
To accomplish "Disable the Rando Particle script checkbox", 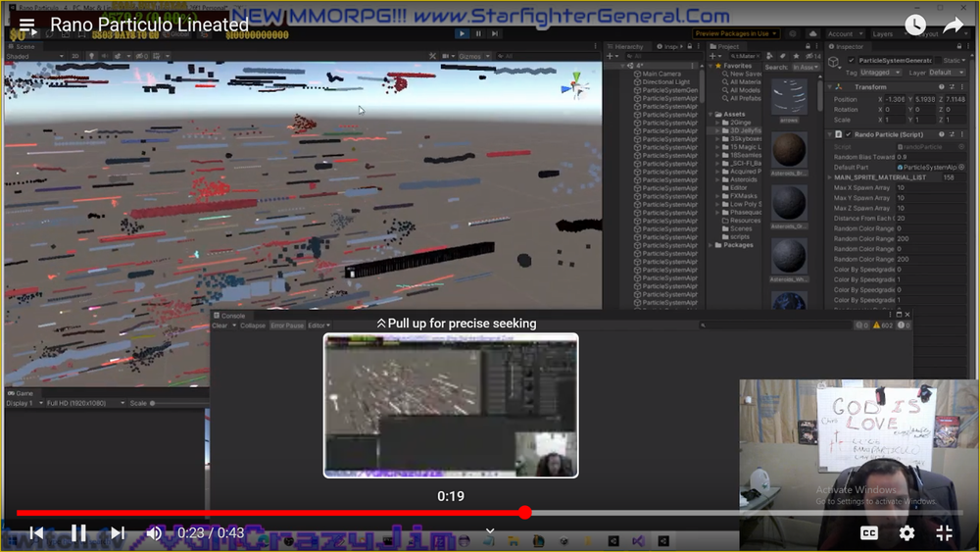I will 848,134.
